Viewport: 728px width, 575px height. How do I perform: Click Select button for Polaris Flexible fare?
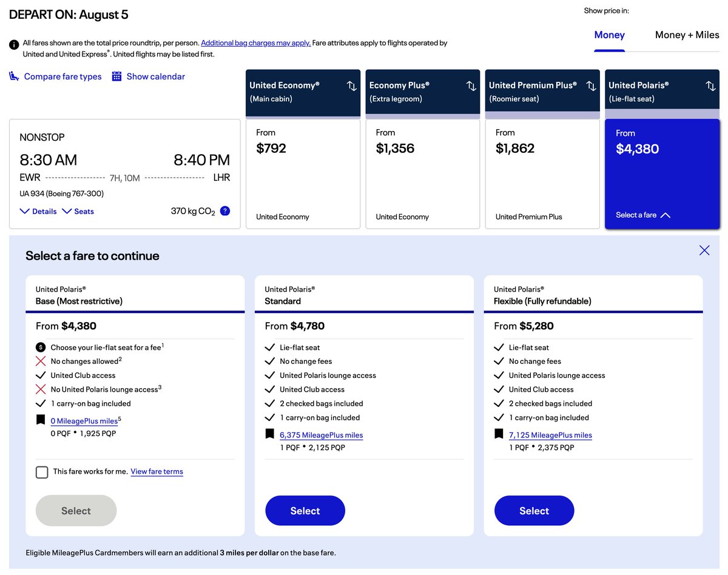point(534,511)
